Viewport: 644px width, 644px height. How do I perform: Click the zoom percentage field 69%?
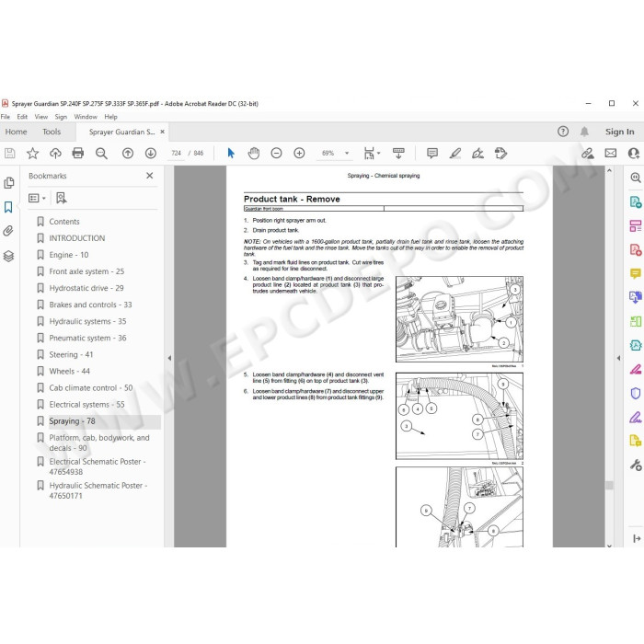coord(328,154)
